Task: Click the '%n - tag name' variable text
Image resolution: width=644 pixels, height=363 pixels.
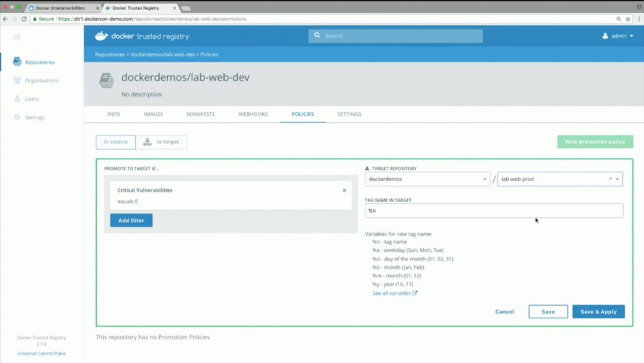Action: click(x=389, y=242)
